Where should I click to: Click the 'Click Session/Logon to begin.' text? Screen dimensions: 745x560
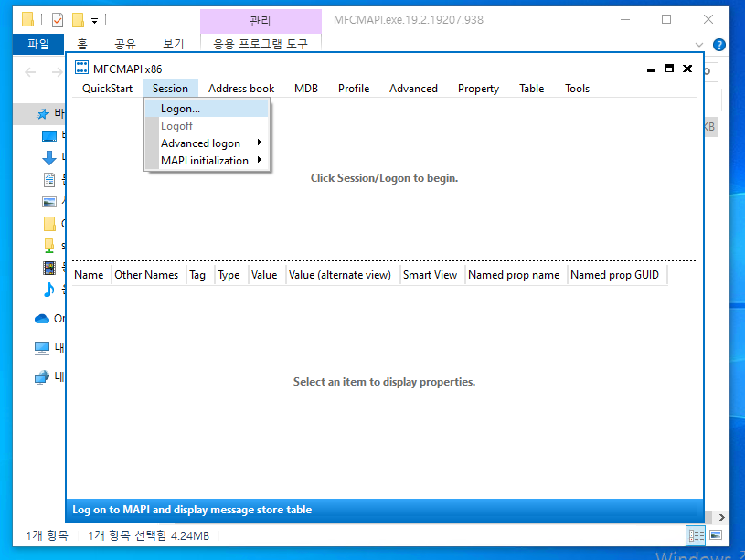pos(384,178)
